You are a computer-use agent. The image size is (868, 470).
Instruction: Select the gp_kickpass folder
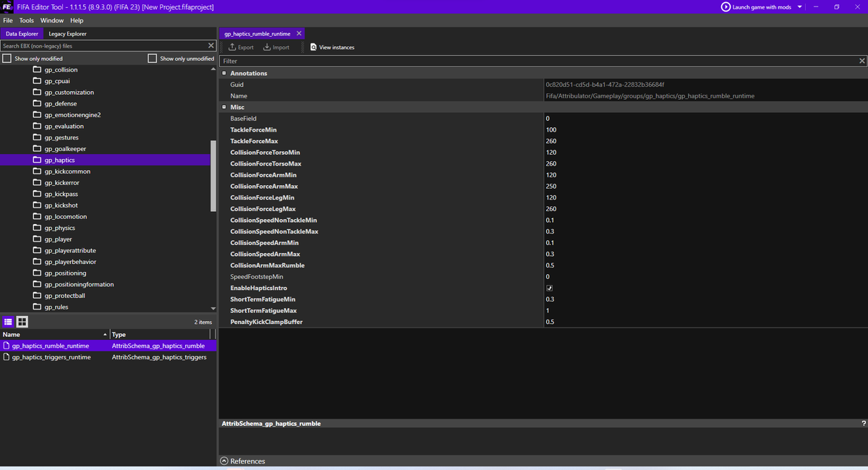click(x=61, y=194)
